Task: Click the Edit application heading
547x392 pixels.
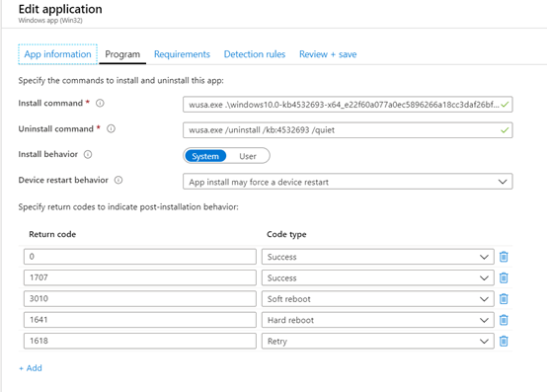Action: [x=60, y=9]
